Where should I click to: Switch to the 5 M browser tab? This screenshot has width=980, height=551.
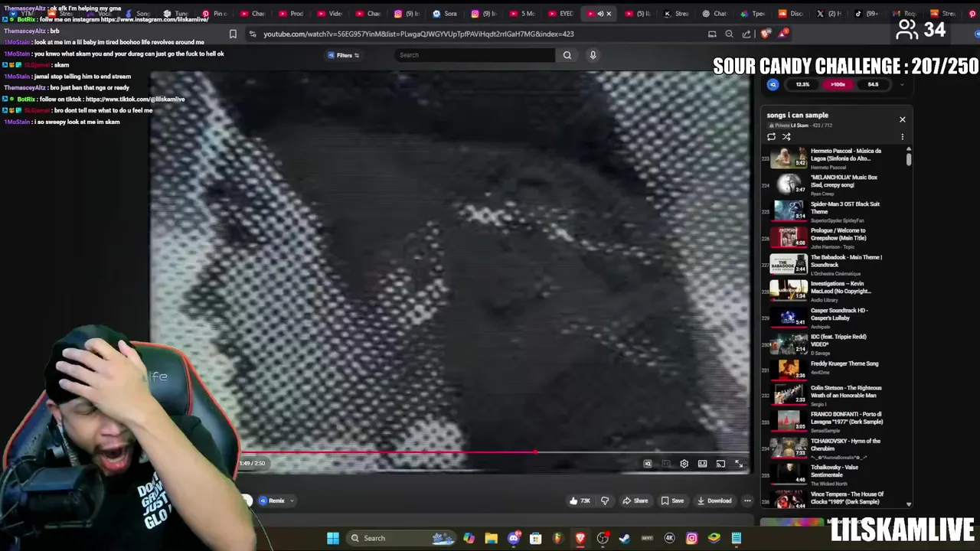523,14
